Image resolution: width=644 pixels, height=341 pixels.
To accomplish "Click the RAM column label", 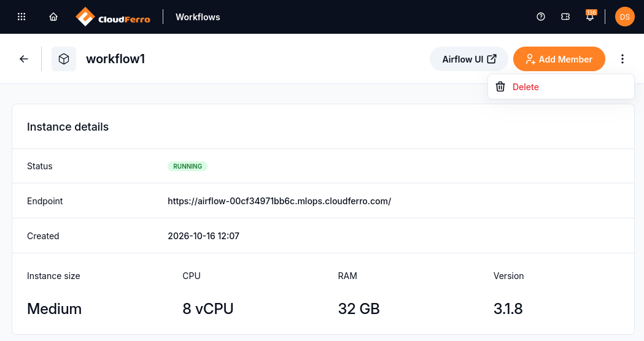I will pos(347,276).
